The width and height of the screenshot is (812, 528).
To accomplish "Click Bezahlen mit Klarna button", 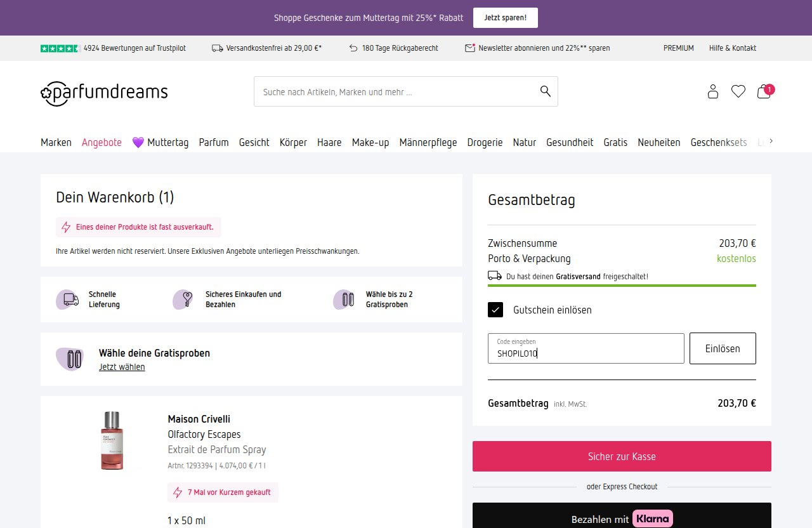I will [622, 517].
